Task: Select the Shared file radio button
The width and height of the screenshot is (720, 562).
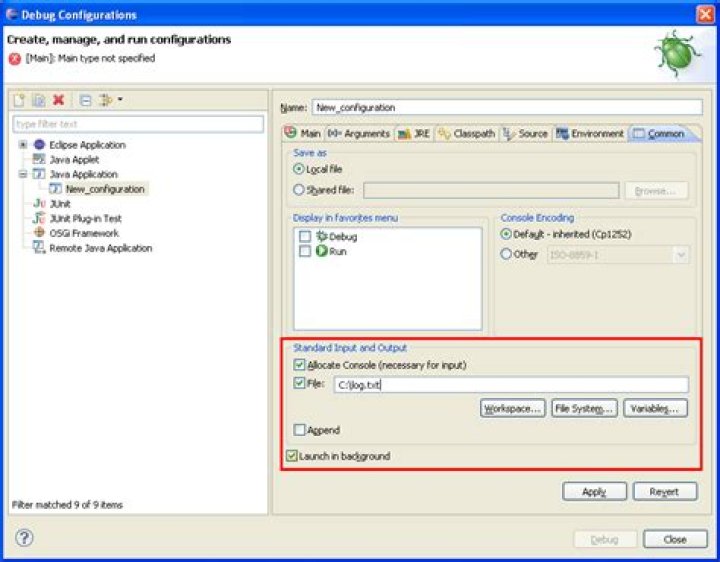Action: click(298, 189)
